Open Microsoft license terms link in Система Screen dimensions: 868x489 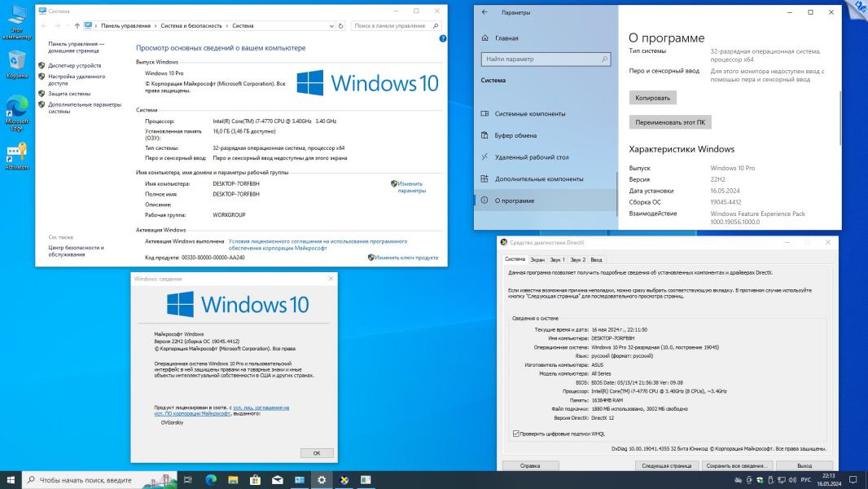click(x=318, y=244)
